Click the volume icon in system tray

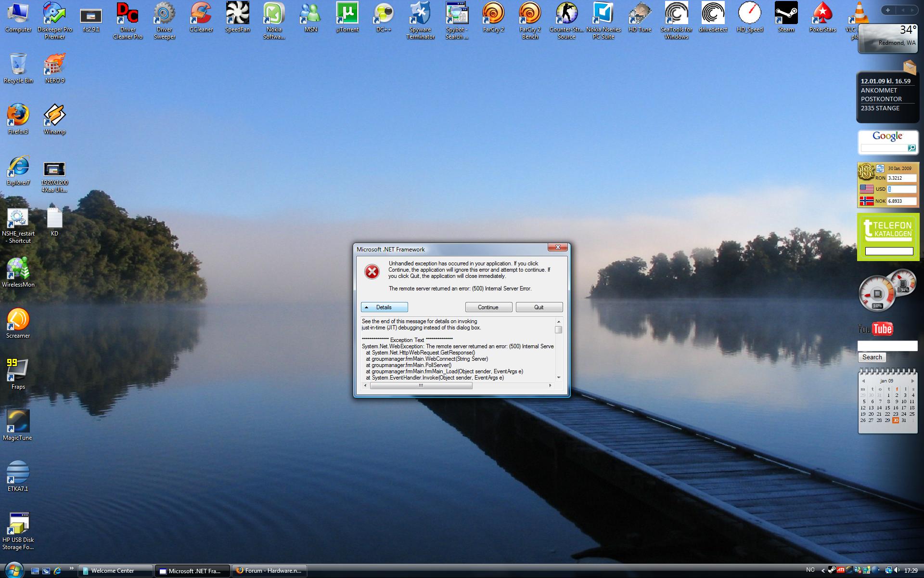[897, 570]
